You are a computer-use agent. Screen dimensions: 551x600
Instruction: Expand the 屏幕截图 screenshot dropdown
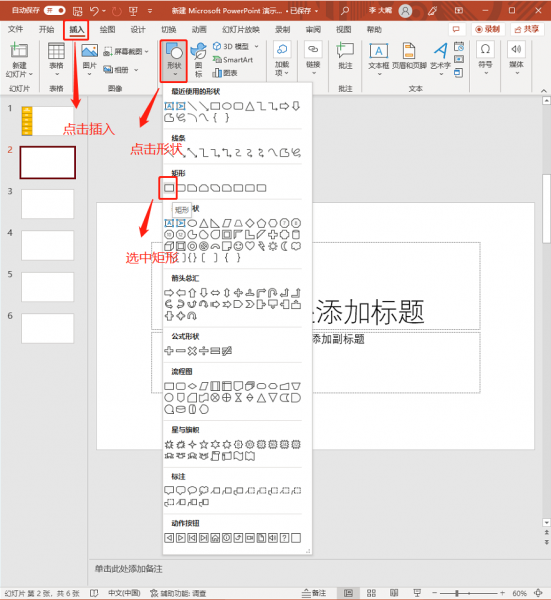147,51
